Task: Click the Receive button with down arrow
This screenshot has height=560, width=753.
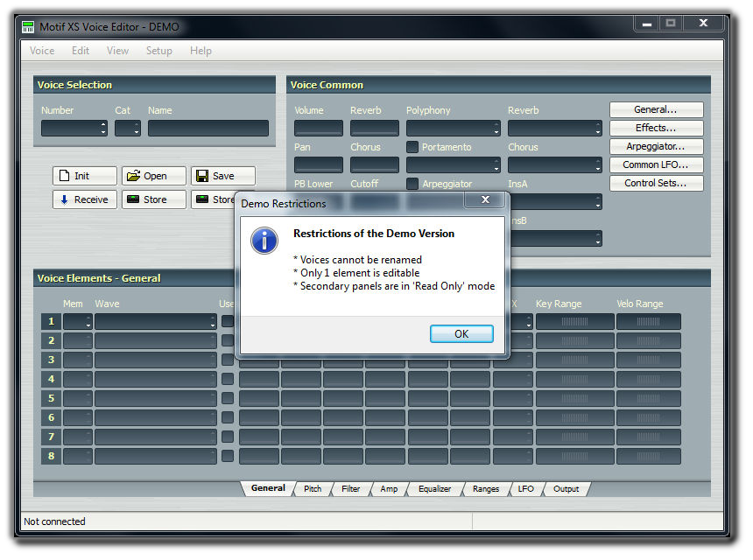Action: (85, 199)
